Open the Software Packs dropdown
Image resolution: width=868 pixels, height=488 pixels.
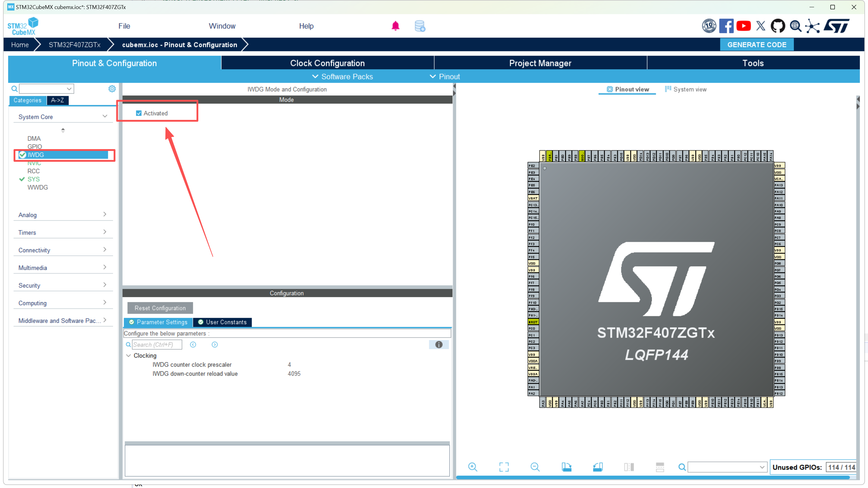(343, 77)
